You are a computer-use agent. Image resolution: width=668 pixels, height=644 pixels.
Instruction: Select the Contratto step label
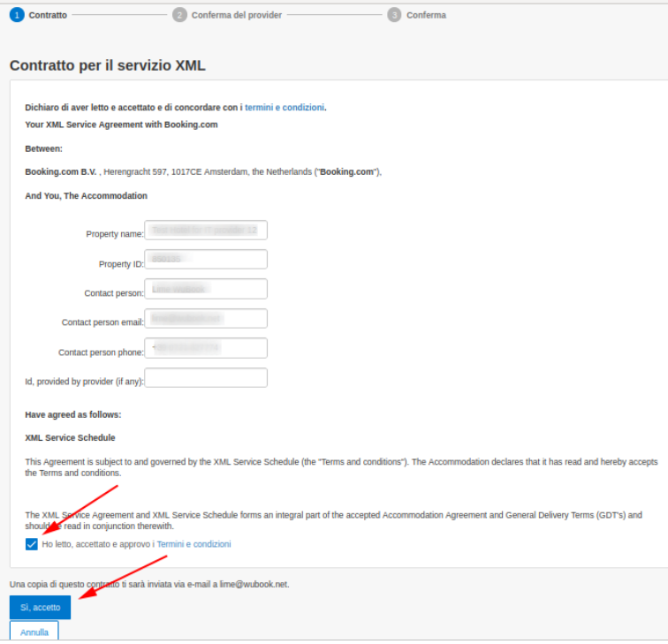click(48, 15)
